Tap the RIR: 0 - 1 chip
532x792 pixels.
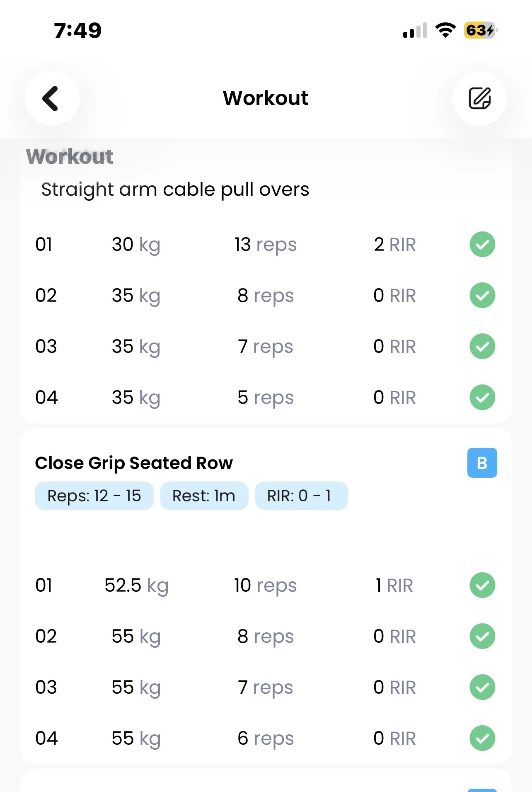click(301, 496)
